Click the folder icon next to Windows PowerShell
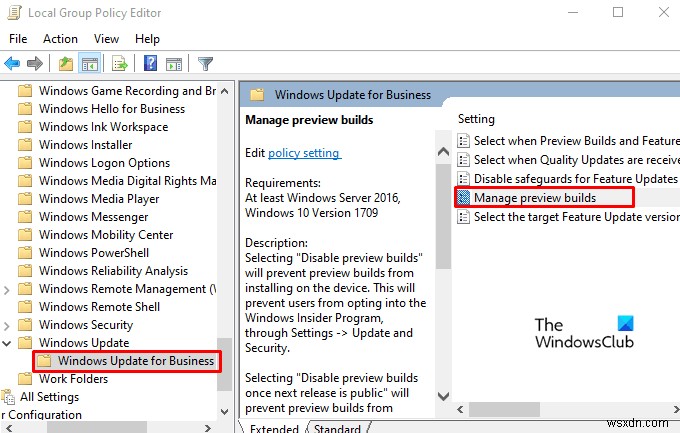The height and width of the screenshot is (433, 680). pyautogui.click(x=25, y=253)
